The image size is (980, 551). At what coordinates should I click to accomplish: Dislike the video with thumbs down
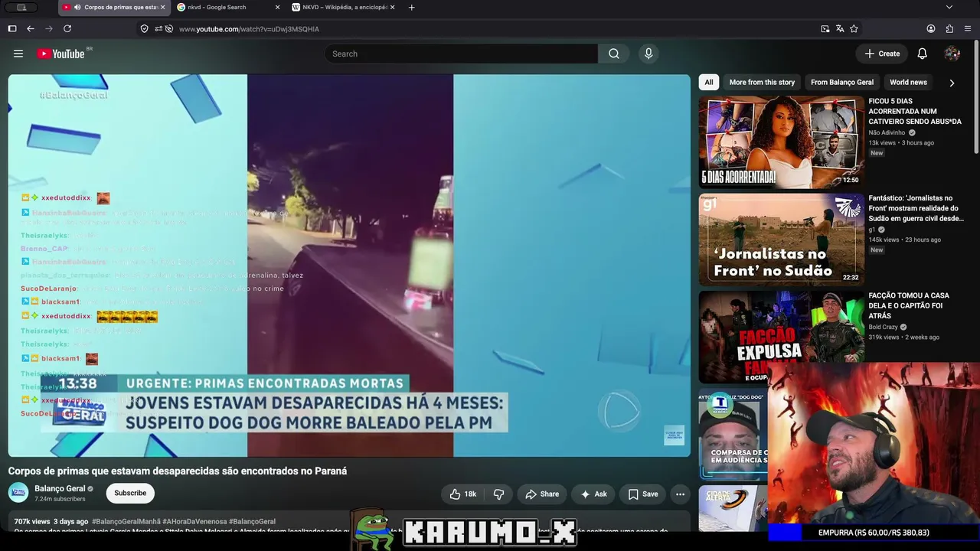pos(498,494)
